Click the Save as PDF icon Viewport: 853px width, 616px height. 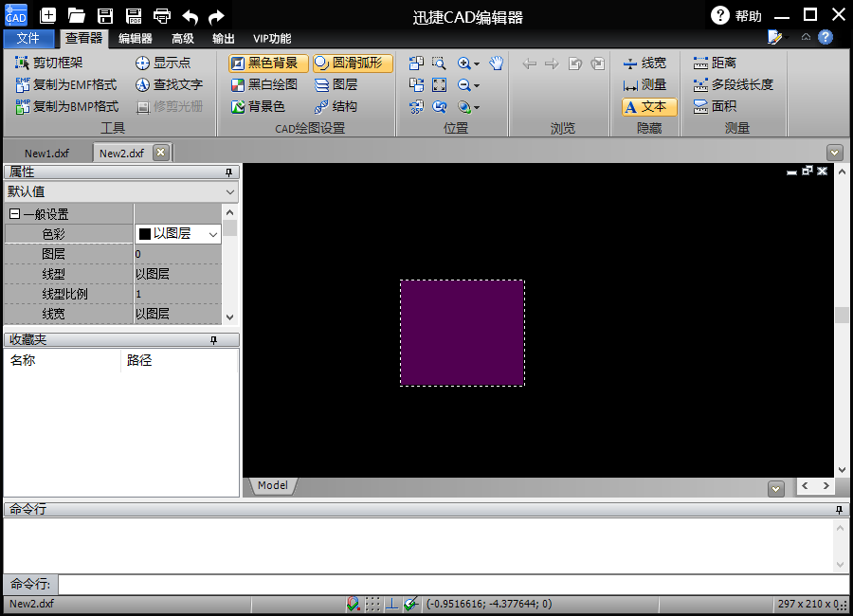(x=134, y=16)
